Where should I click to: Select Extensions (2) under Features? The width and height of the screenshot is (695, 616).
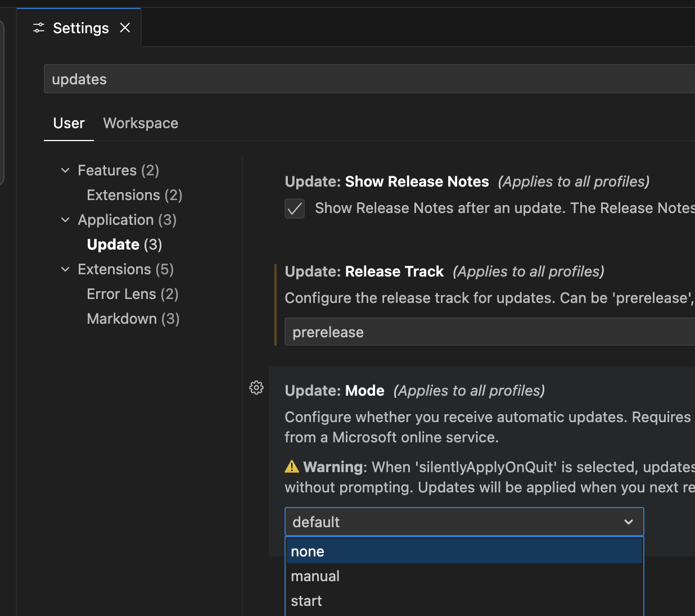[134, 195]
